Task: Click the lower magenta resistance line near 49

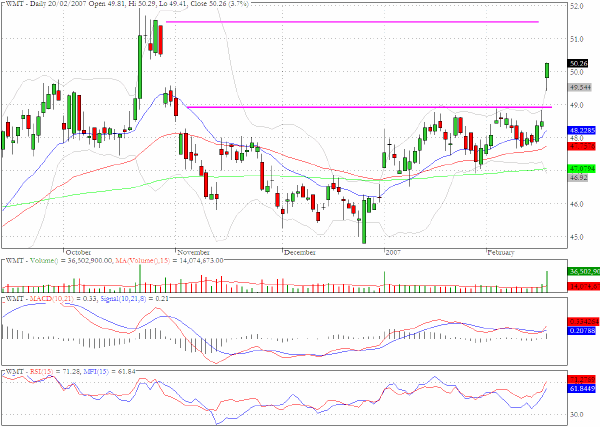Action: coord(369,107)
